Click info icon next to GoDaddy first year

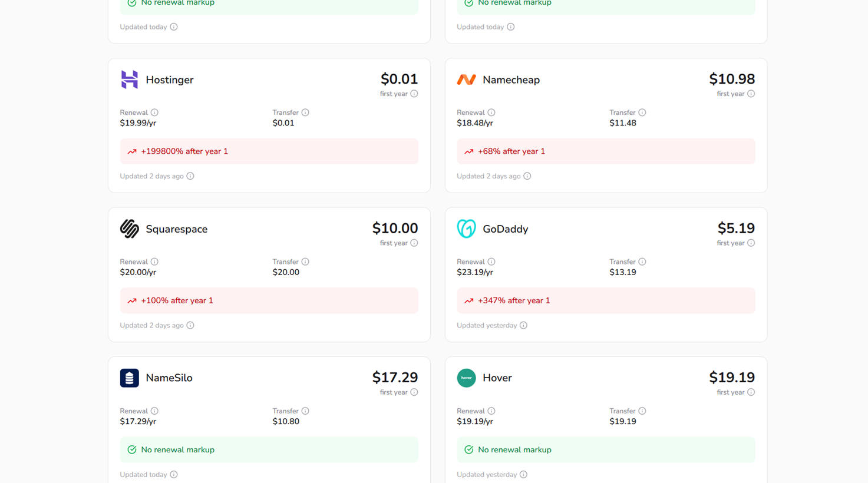pos(751,243)
